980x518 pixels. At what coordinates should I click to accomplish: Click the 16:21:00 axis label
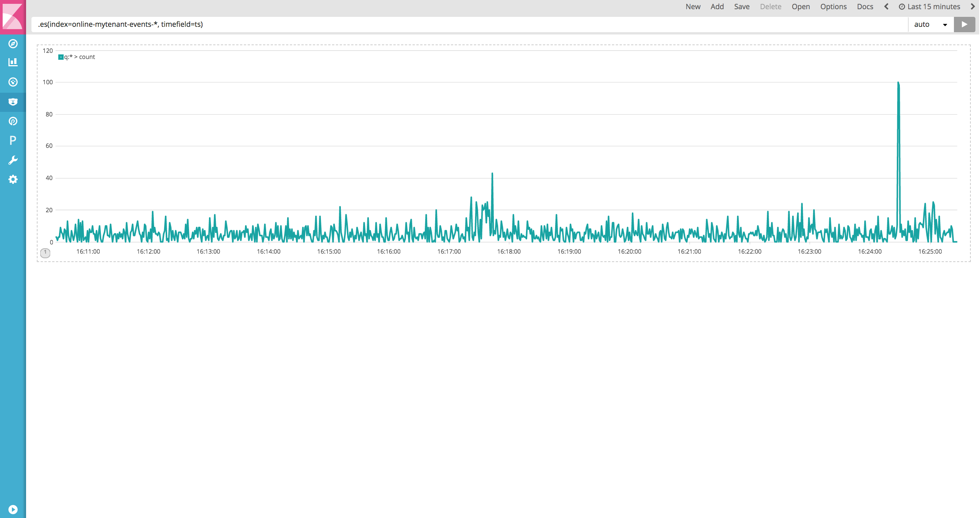689,252
